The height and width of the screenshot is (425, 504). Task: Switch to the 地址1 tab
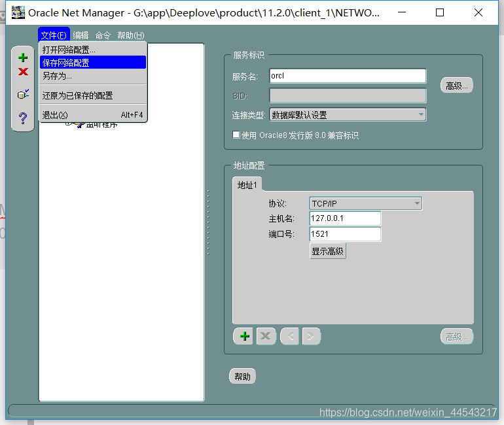point(249,185)
